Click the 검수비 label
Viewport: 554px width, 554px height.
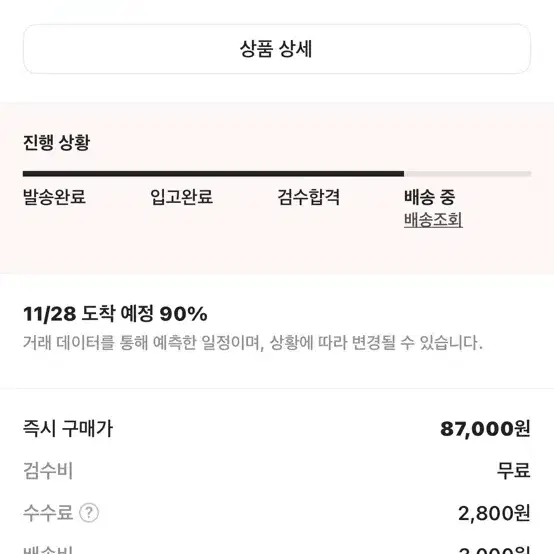48,471
